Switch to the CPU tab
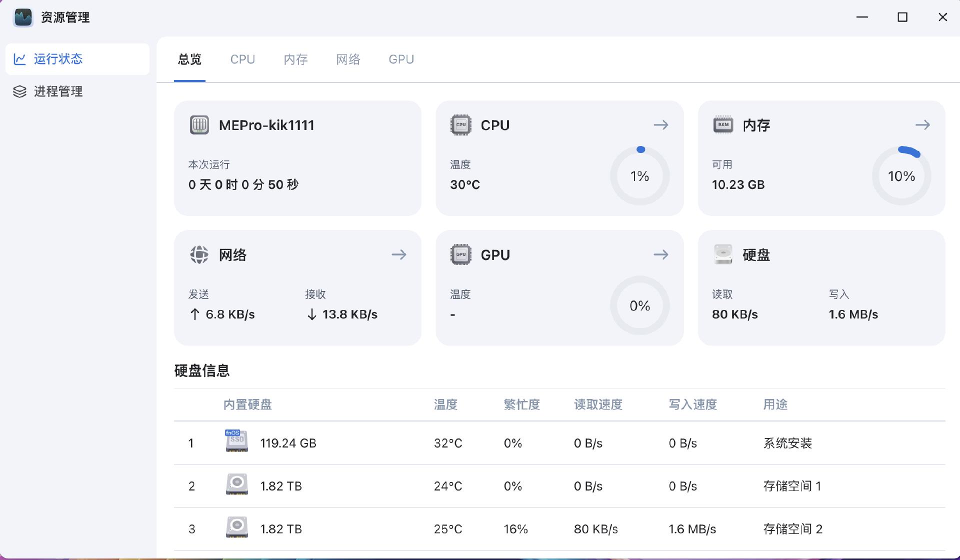This screenshot has width=960, height=560. [242, 59]
